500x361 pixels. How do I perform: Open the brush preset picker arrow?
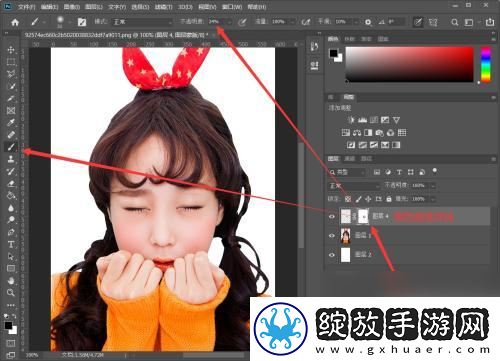(70, 22)
